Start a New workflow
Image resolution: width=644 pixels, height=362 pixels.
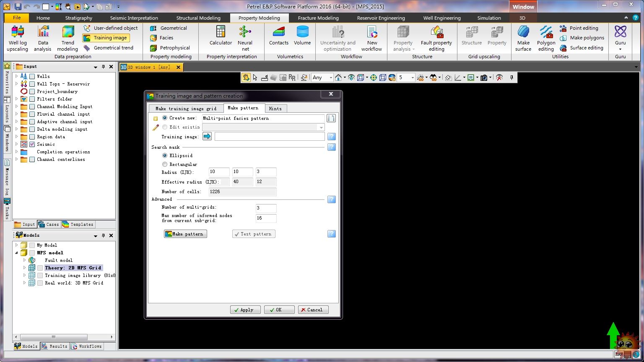click(372, 38)
